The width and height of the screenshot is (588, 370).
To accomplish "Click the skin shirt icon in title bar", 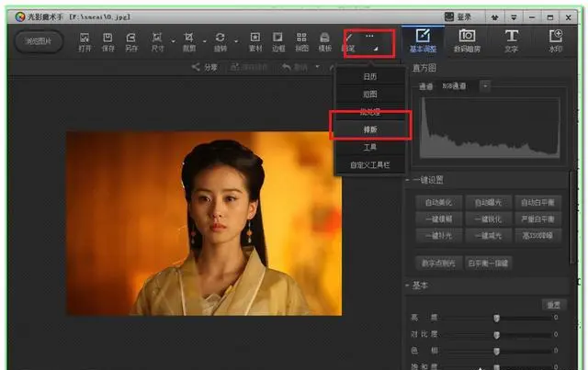I will click(495, 17).
